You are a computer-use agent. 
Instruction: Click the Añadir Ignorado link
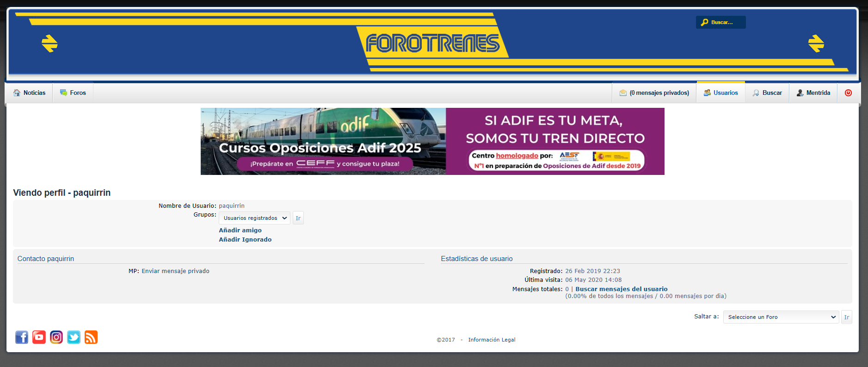[245, 239]
